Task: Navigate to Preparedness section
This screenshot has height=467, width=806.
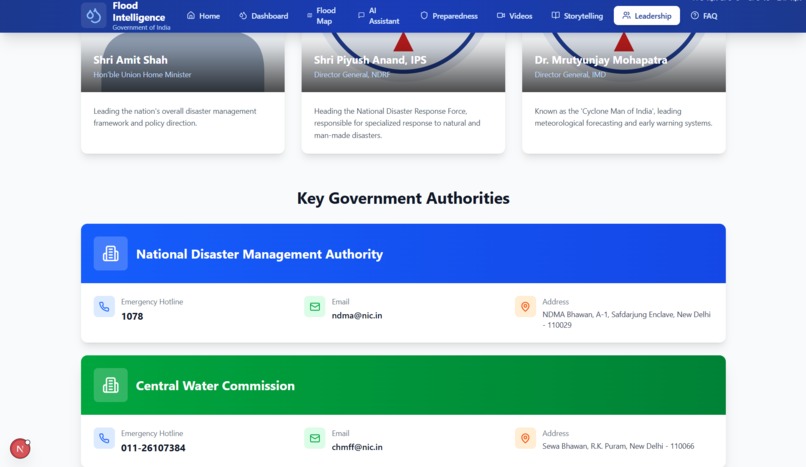Action: pyautogui.click(x=449, y=16)
